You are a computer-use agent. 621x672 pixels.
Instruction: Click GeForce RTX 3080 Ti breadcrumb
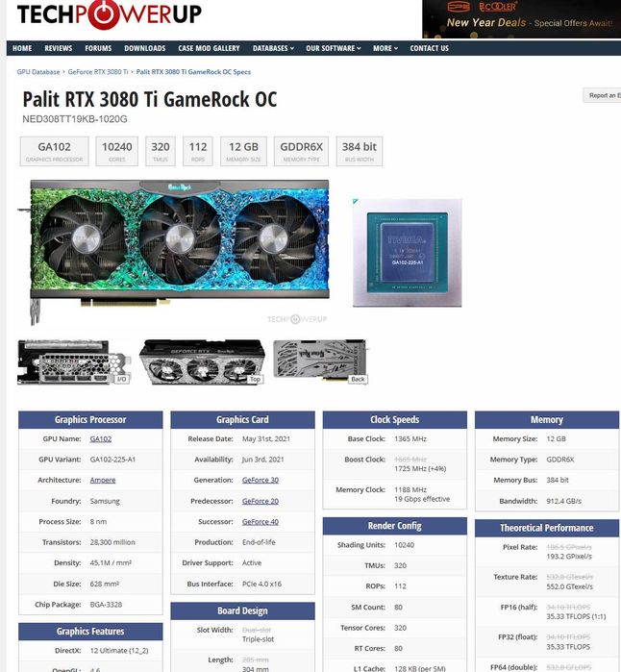click(98, 72)
